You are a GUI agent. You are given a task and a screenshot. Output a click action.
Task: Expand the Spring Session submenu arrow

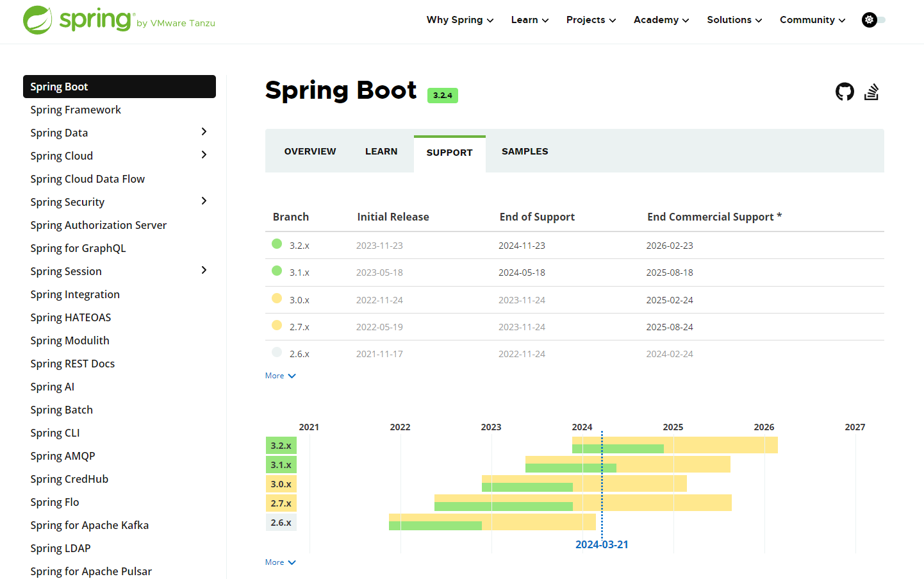pos(204,270)
